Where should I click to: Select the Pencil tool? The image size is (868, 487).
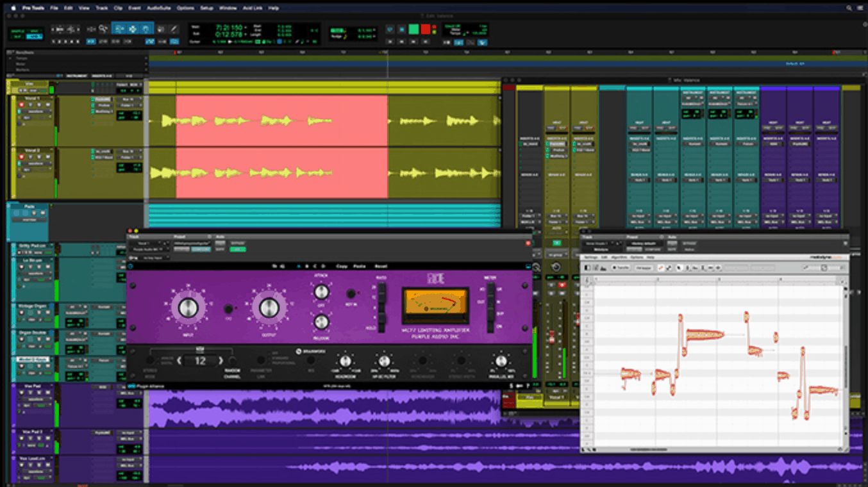click(173, 29)
